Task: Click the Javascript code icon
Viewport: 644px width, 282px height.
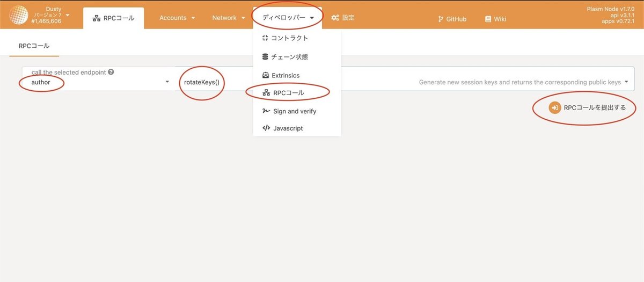Action: click(266, 128)
